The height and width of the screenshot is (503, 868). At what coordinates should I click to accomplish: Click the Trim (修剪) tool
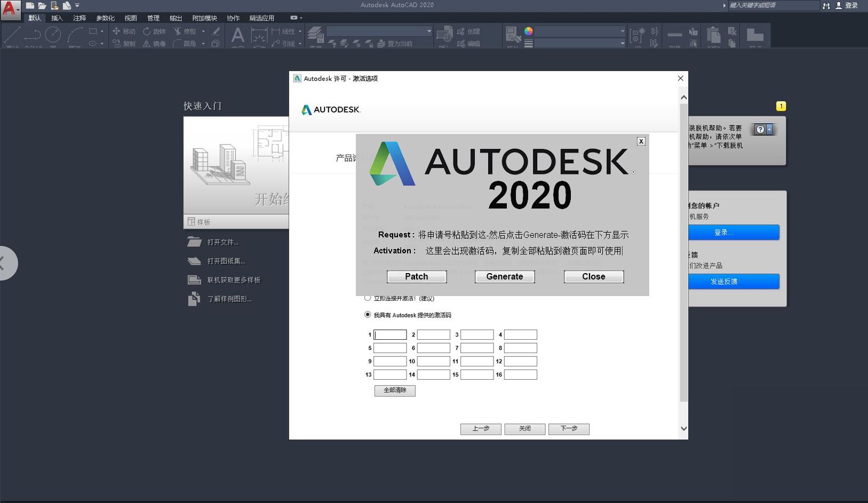(x=185, y=31)
